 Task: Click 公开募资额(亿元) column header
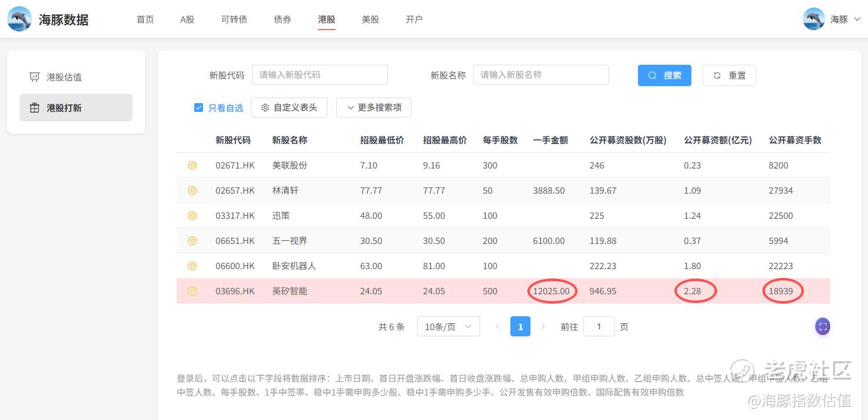[x=718, y=140]
